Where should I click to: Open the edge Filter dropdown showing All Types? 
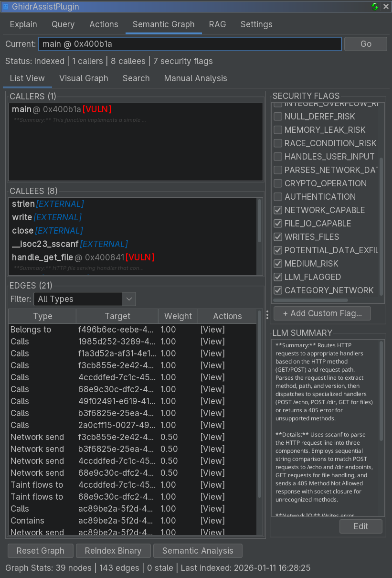pos(85,299)
